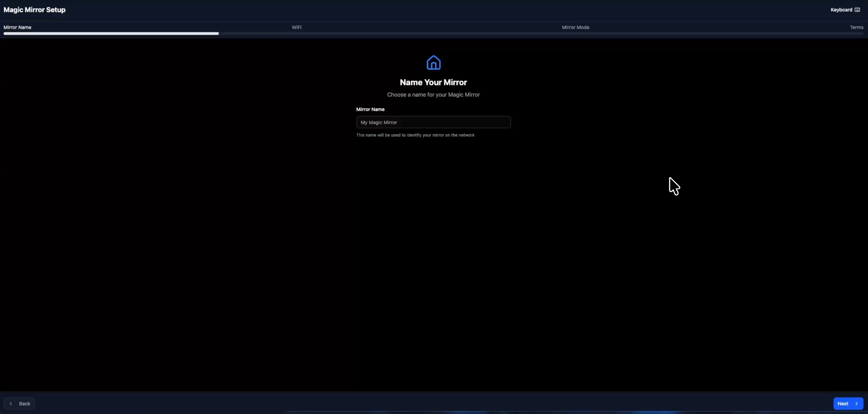The height and width of the screenshot is (414, 868).
Task: Click the unfilled progress track below WiFi
Action: point(296,33)
